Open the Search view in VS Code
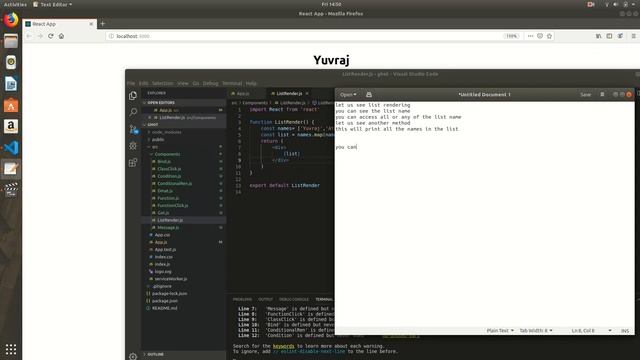This screenshot has width=640, height=360. 133,112
